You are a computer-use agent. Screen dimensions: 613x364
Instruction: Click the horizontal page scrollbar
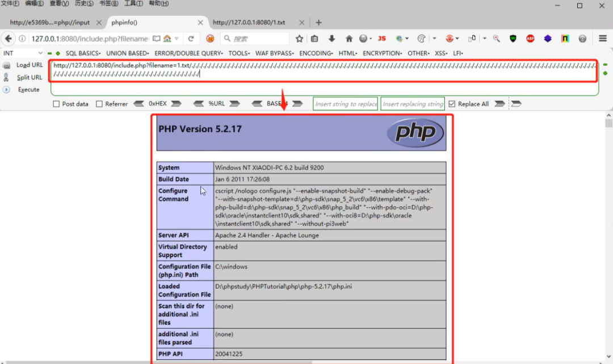[x=159, y=362]
